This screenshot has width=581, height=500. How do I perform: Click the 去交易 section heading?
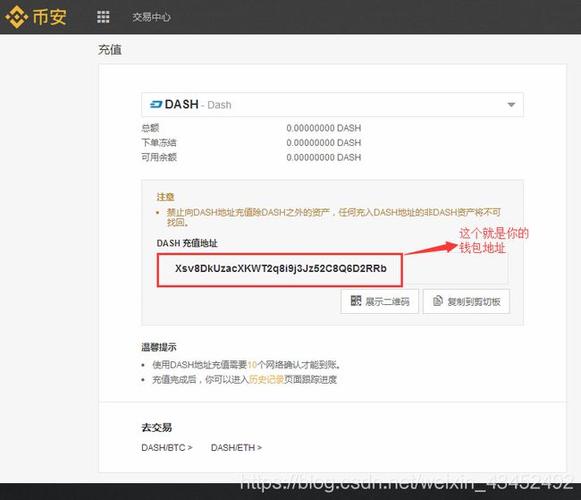(156, 427)
